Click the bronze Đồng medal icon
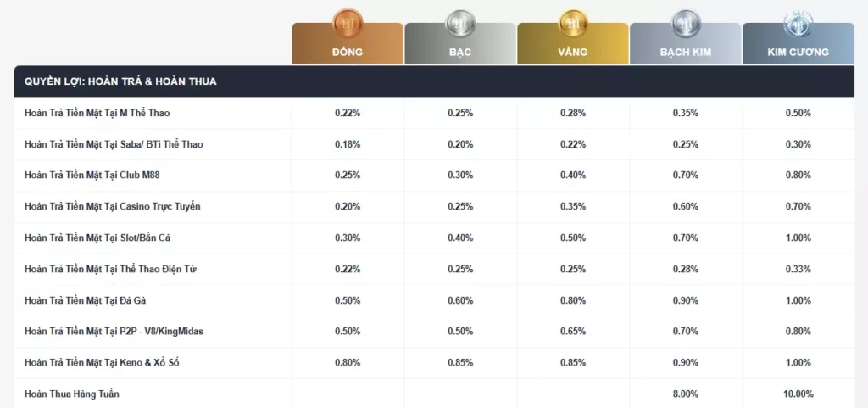 [x=348, y=23]
